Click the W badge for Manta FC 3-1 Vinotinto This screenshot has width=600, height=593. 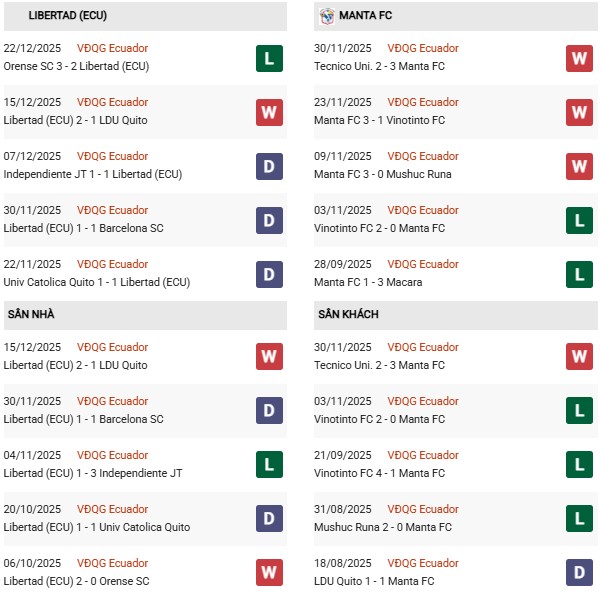tap(579, 112)
